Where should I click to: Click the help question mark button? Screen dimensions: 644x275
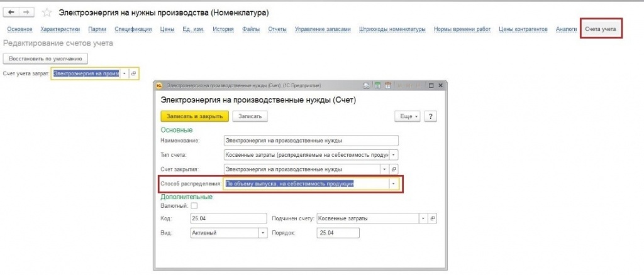[x=431, y=116]
